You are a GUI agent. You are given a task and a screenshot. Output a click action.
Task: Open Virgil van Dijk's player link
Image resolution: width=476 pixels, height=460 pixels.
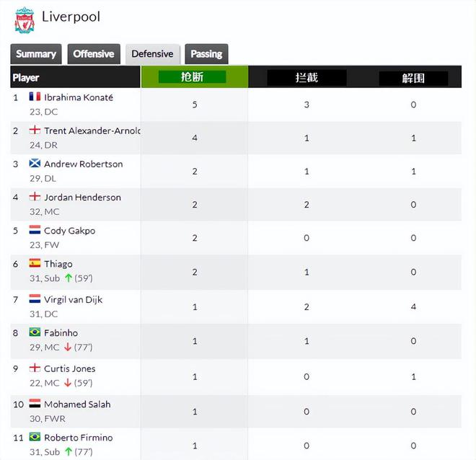click(73, 299)
